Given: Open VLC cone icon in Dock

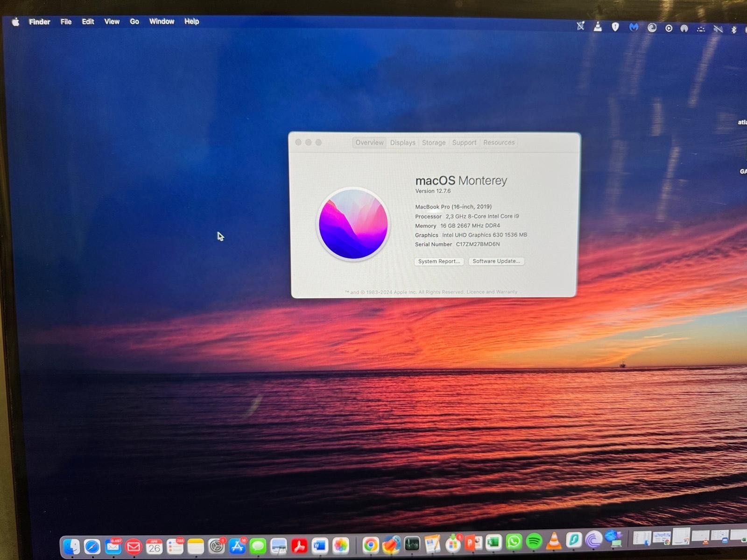Looking at the screenshot, I should click(x=554, y=540).
